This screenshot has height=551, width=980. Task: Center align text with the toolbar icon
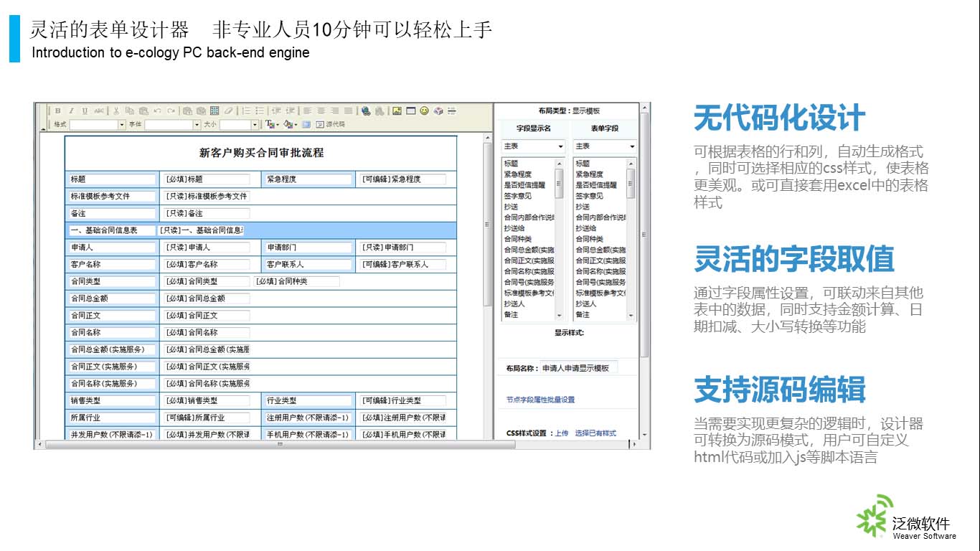tap(321, 110)
